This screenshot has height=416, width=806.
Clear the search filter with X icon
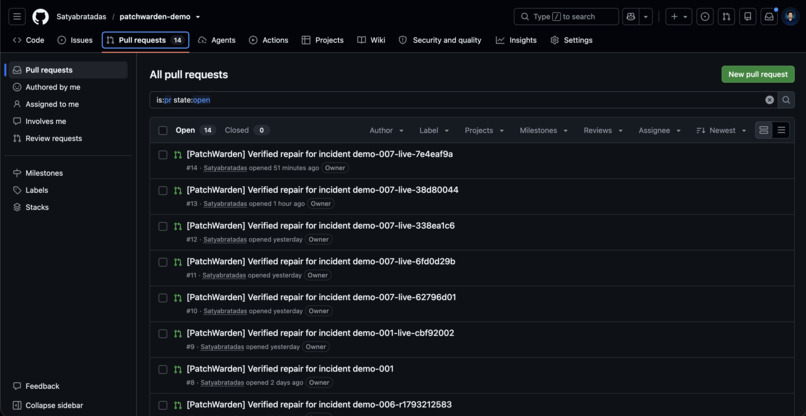tap(770, 100)
